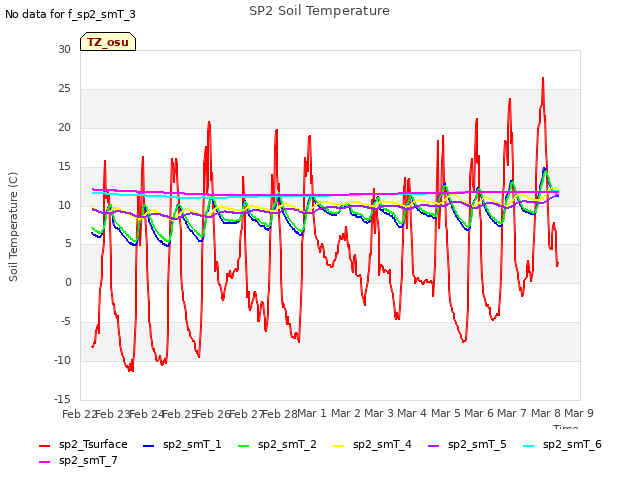Click the red sp2_Tsurface legend swatch
The image size is (640, 480).
point(44,446)
